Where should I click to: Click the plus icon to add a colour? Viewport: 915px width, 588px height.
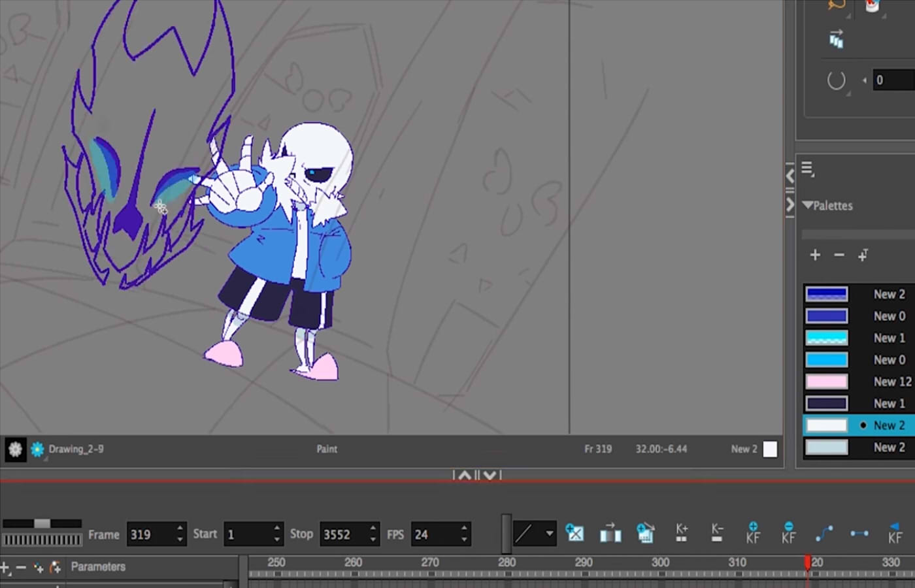(815, 255)
